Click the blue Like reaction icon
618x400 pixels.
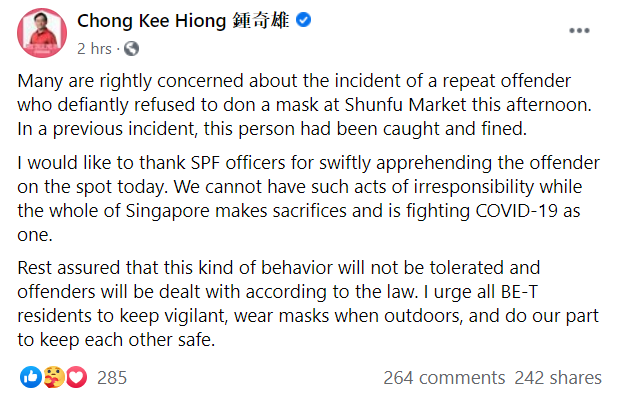click(31, 377)
